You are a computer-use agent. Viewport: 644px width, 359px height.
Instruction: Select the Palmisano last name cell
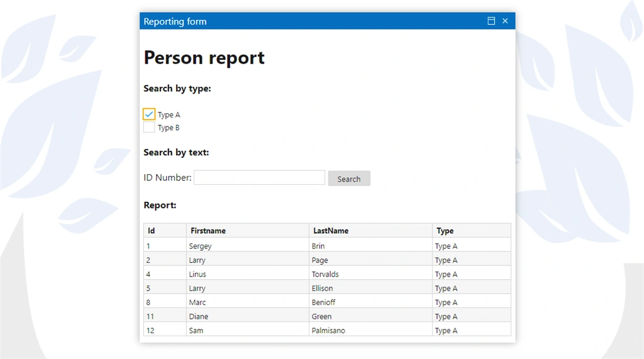pyautogui.click(x=370, y=330)
